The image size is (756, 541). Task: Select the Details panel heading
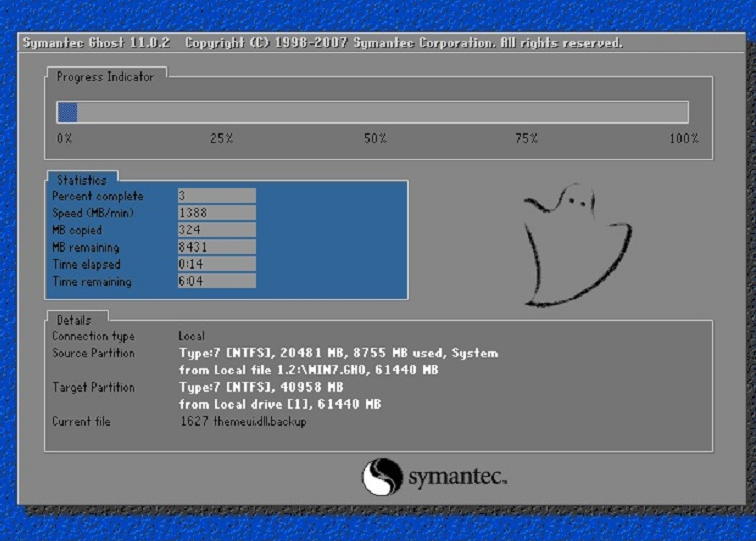coord(74,318)
